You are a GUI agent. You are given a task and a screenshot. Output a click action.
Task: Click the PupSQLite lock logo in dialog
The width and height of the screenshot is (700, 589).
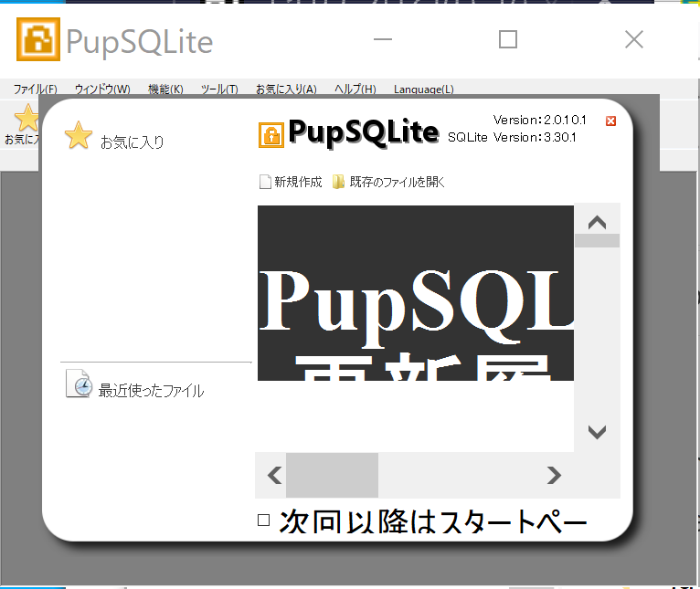(x=271, y=135)
